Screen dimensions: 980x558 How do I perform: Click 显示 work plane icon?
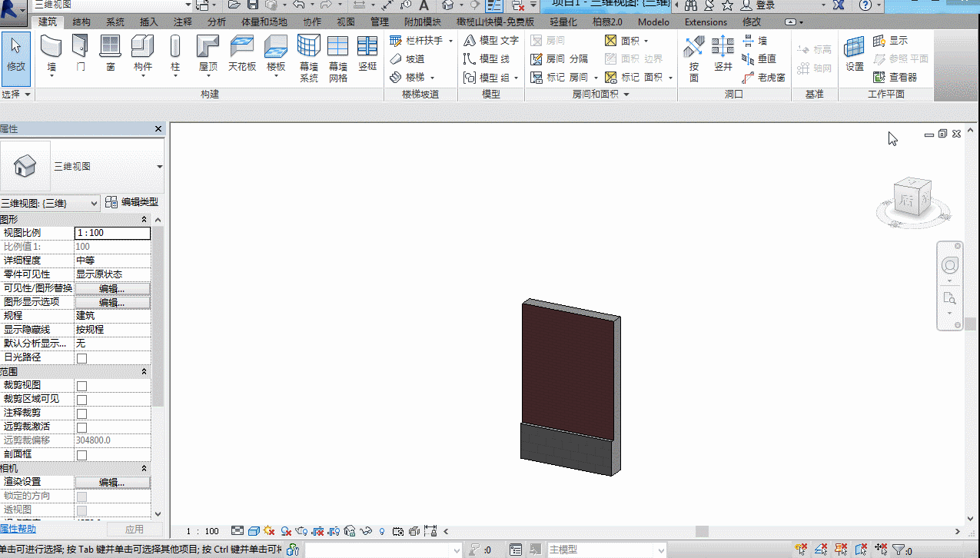click(891, 40)
